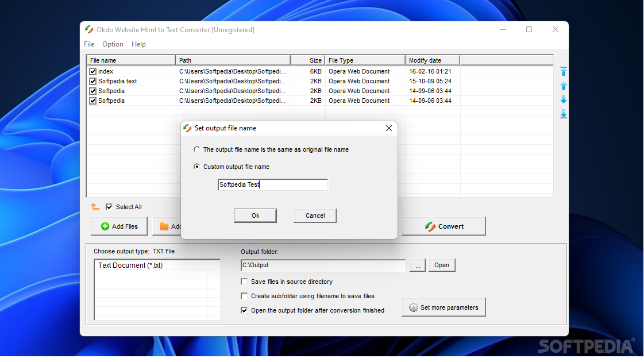Image resolution: width=644 pixels, height=362 pixels.
Task: Click the 16-02-16 01:21 modify date
Action: [430, 71]
